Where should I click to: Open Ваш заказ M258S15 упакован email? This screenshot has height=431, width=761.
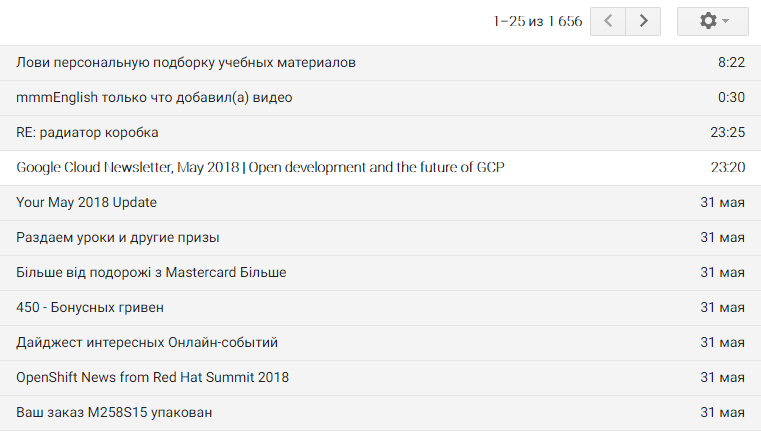[380, 413]
